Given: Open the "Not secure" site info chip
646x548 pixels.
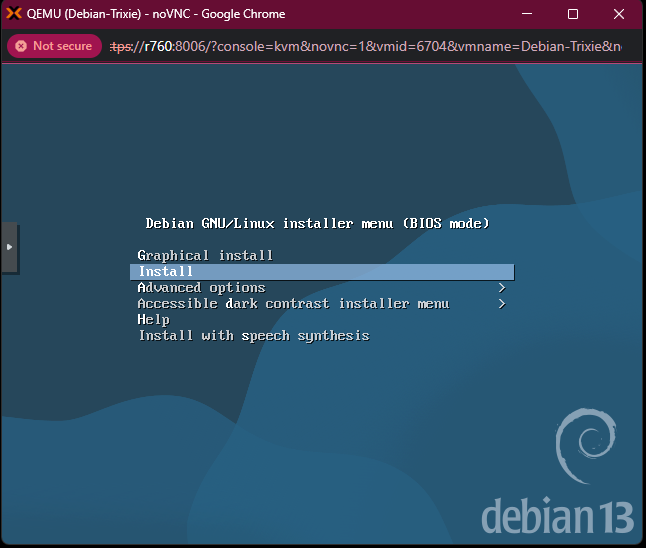Looking at the screenshot, I should (55, 46).
